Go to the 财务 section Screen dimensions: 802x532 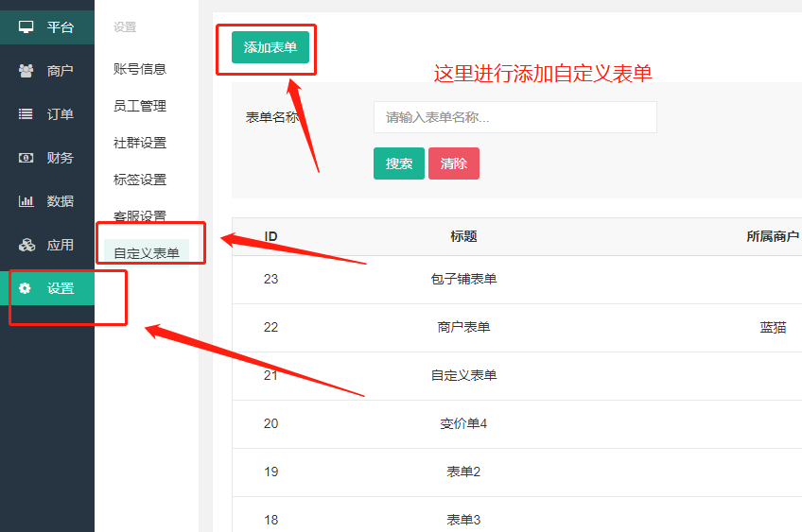47,158
